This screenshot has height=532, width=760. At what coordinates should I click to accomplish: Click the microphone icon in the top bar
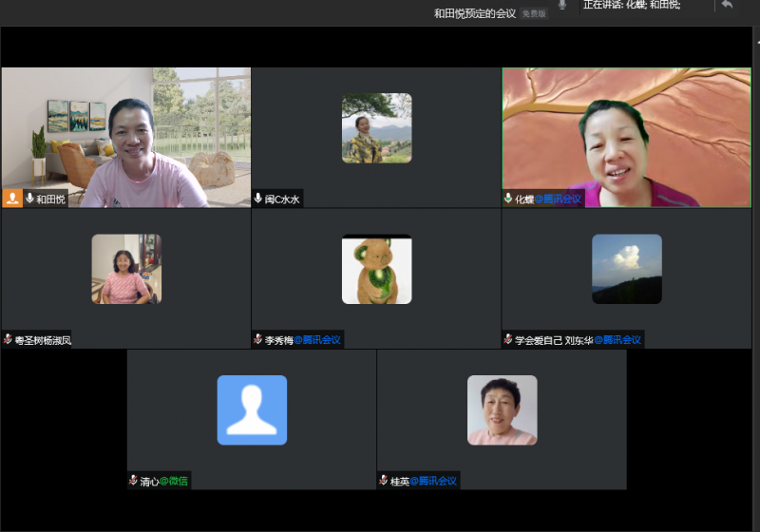[562, 5]
